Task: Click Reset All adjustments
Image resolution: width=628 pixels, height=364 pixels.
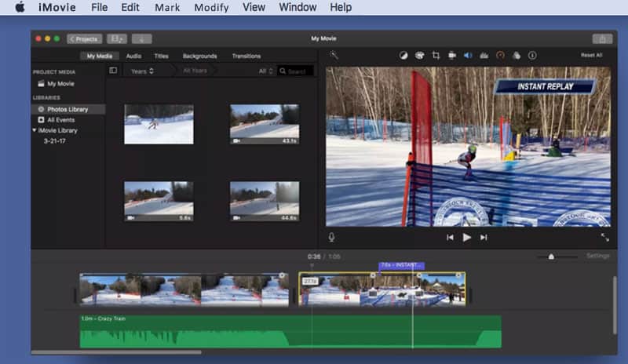Action: [592, 55]
